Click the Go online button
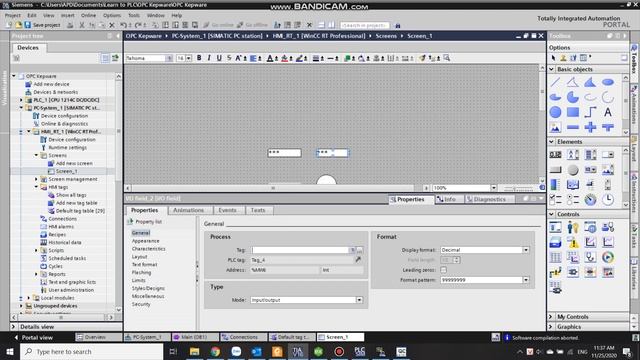Screen dimensions: 640x360 click(218, 25)
